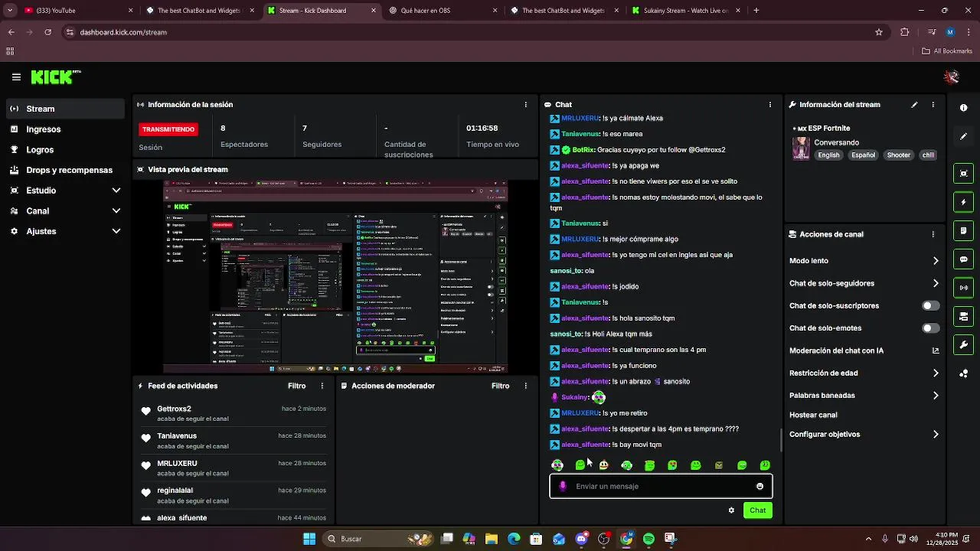Open the user avatar menu at top right
The height and width of the screenshot is (551, 980).
coord(952,77)
